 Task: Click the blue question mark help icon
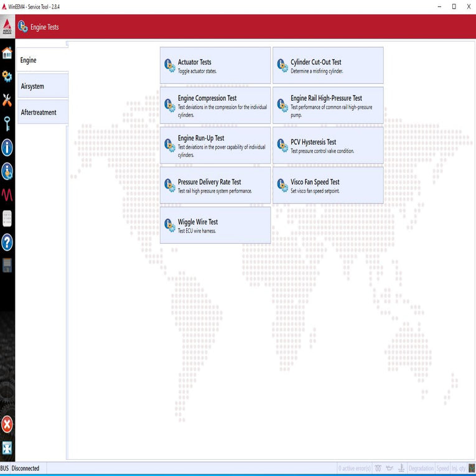coord(7,242)
